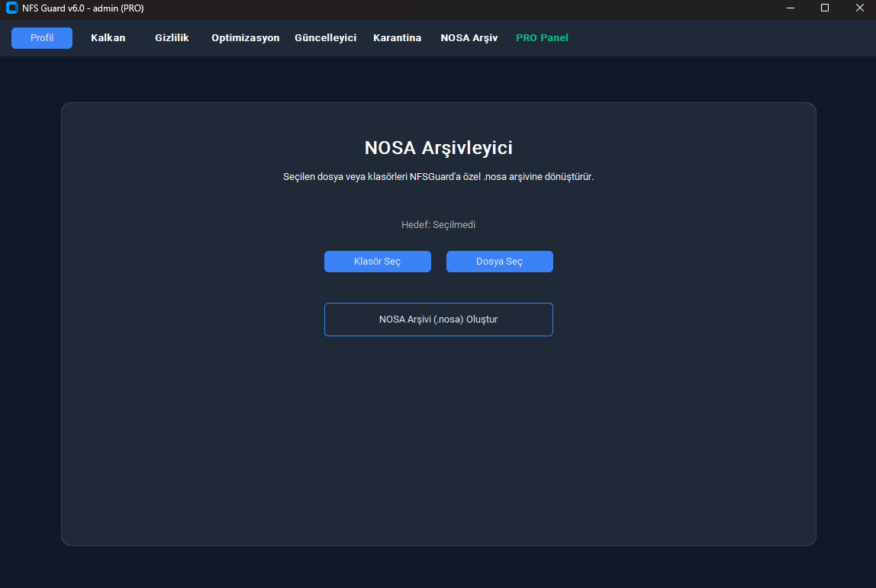This screenshot has width=876, height=588.
Task: Switch to the Kalkan tab
Action: tap(108, 38)
